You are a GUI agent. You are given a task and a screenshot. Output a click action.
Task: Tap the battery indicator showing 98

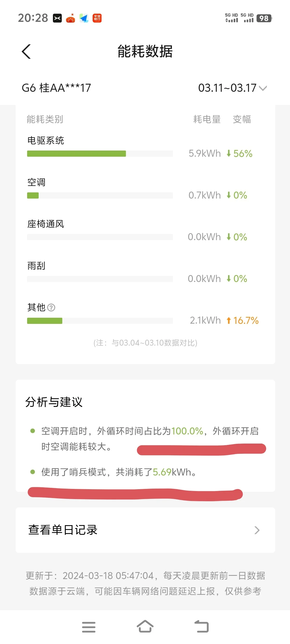(264, 18)
